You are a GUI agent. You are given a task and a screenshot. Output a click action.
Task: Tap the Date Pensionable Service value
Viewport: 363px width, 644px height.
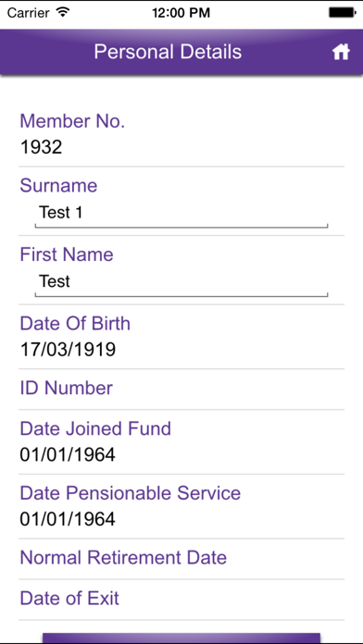click(x=68, y=519)
